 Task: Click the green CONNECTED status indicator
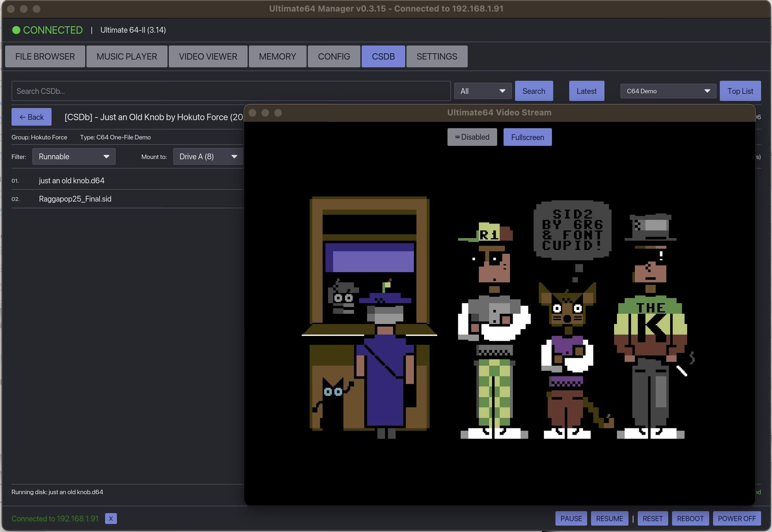(x=47, y=30)
